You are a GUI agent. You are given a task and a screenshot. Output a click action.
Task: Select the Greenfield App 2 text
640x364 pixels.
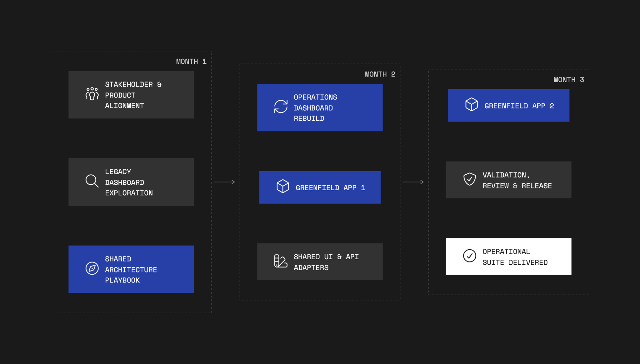(519, 106)
